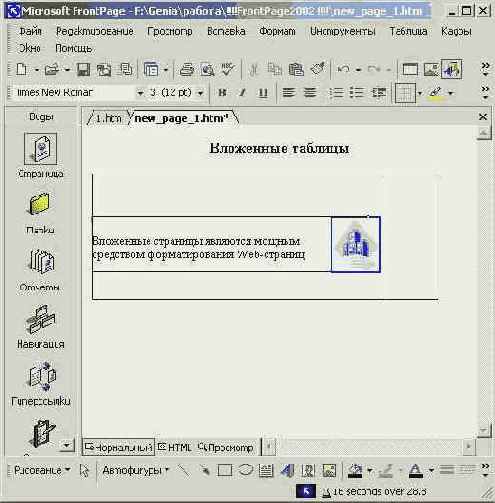This screenshot has height=503, width=495.
Task: Open the Help menu
Action: 74,48
